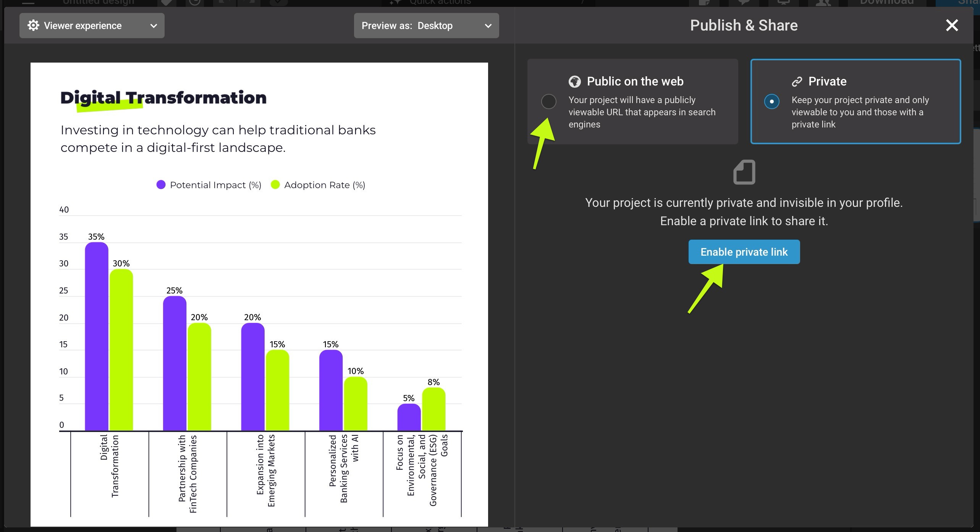Viewport: 980px width, 532px height.
Task: Click the green Adoption Rate legend dot
Action: (x=275, y=185)
